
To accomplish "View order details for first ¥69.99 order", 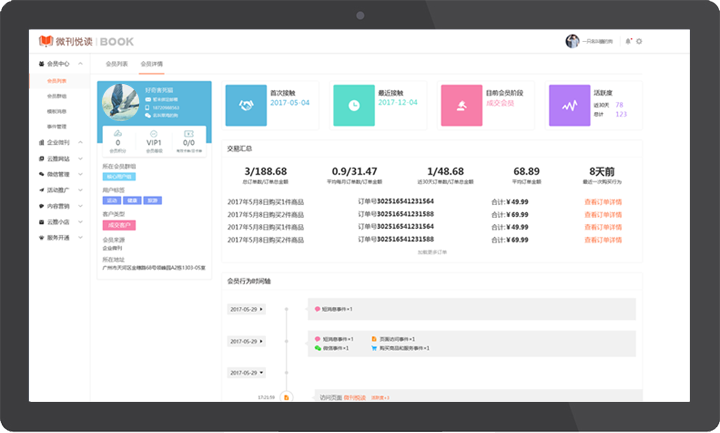I will (603, 215).
